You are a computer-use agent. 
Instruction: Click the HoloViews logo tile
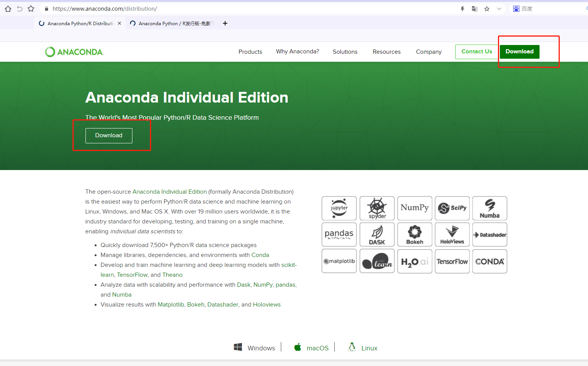(452, 235)
